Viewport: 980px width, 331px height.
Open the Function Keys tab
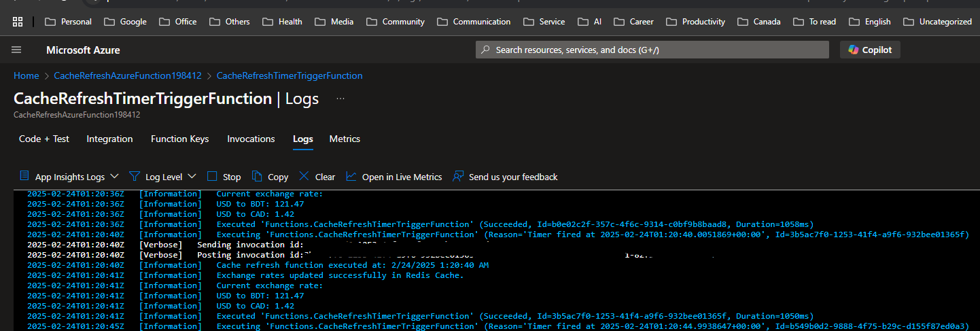tap(179, 139)
